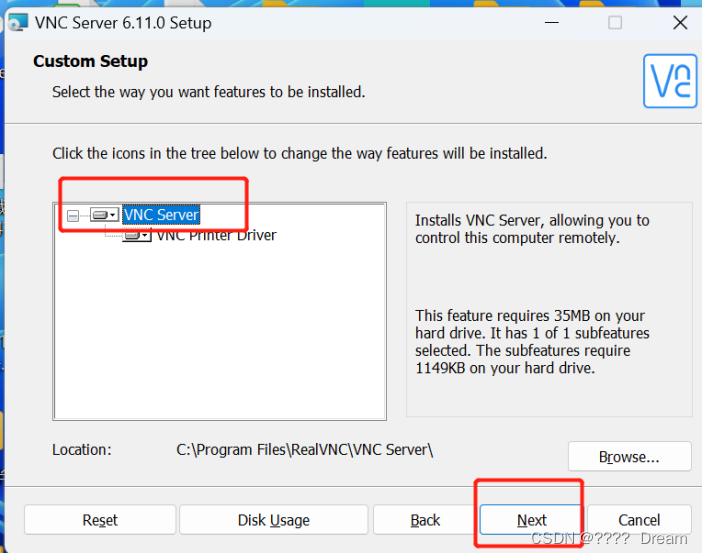Collapse the VNC Server tree node
This screenshot has height=554, width=702.
click(73, 216)
